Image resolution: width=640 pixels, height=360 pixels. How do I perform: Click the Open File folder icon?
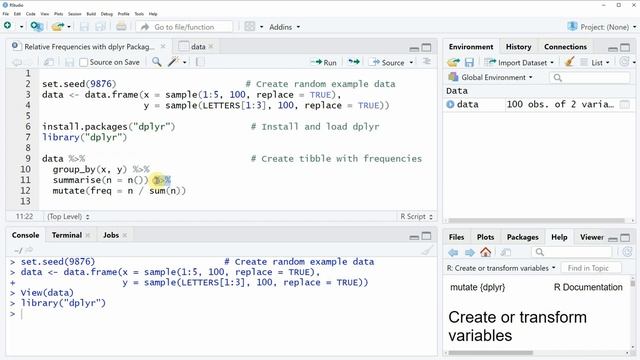(x=58, y=27)
